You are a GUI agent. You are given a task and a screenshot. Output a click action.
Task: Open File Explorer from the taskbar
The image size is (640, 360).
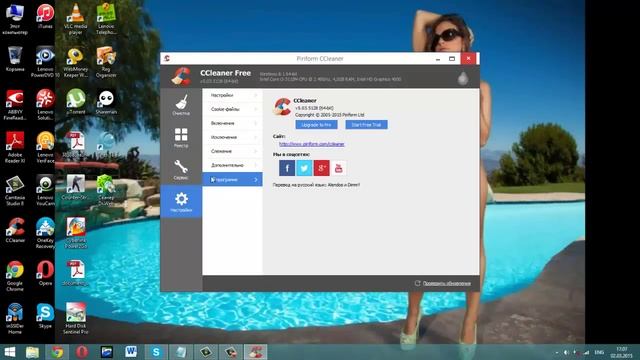32,352
